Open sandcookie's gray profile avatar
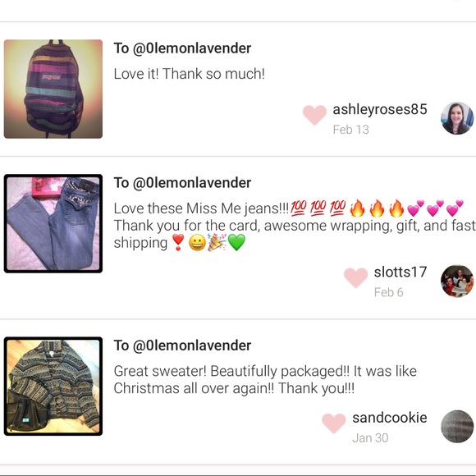 pyautogui.click(x=457, y=426)
